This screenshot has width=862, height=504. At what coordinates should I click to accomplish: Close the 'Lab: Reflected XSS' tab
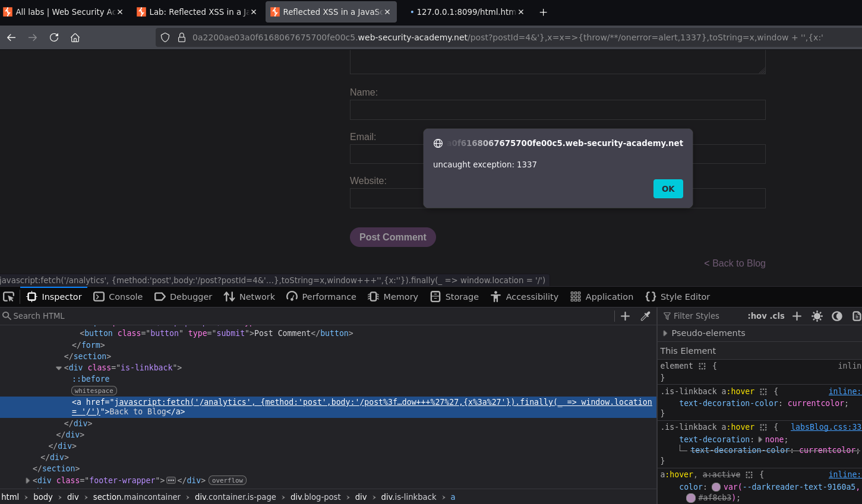point(254,12)
